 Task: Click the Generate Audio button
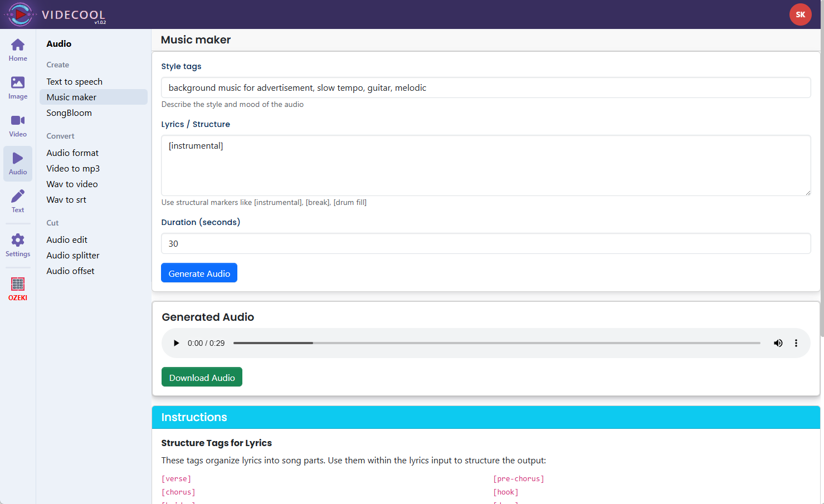coord(199,273)
